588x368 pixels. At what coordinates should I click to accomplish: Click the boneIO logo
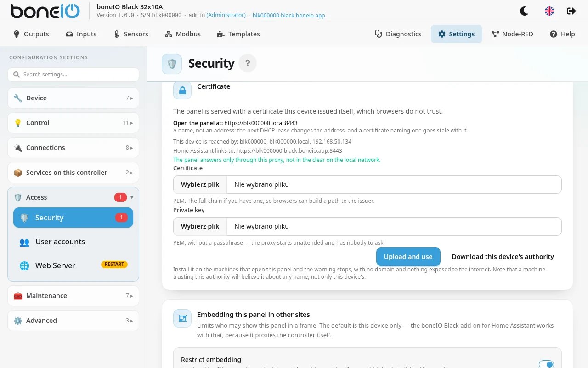pos(45,11)
